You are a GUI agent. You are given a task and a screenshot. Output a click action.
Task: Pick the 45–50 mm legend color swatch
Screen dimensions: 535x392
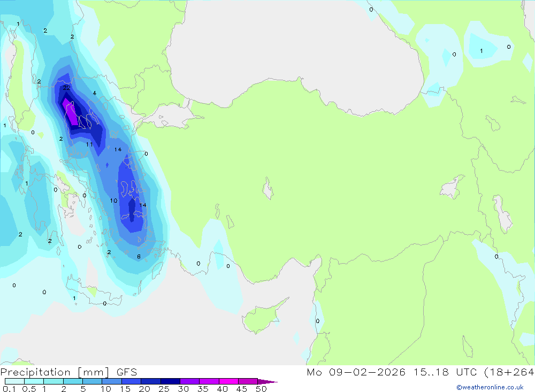(248, 381)
